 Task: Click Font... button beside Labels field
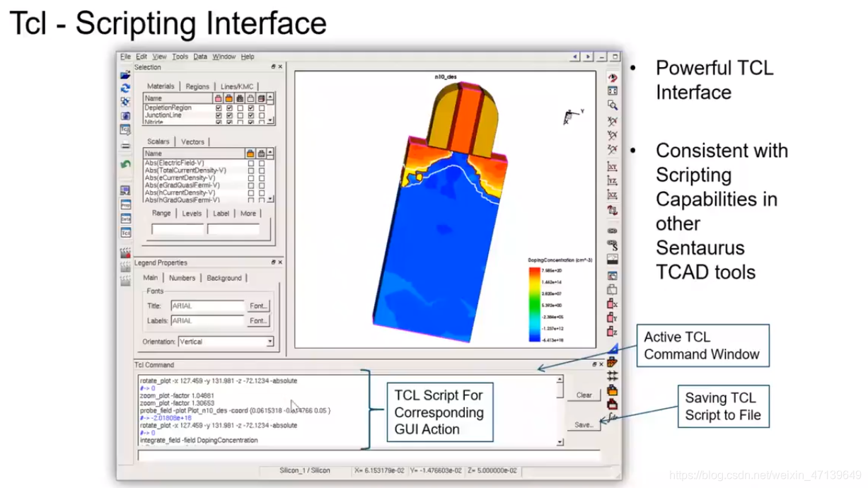point(258,320)
